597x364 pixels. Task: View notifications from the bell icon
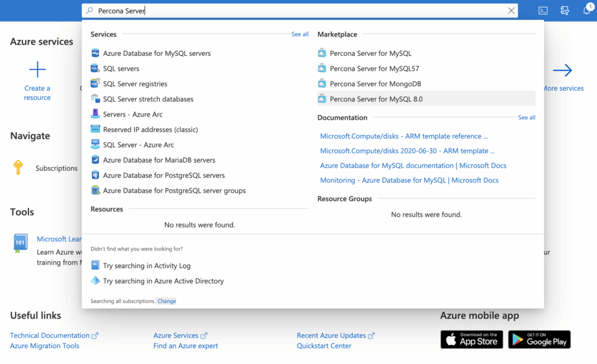tap(586, 10)
